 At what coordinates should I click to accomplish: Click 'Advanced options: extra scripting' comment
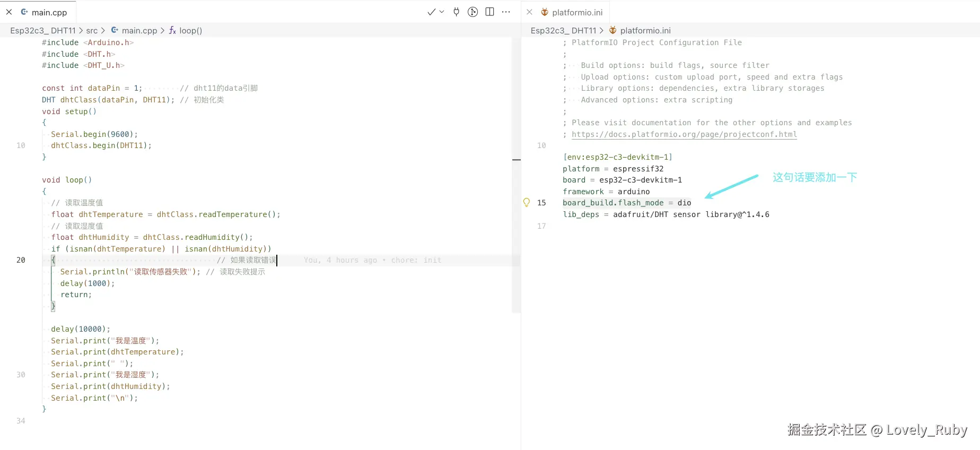pos(647,100)
